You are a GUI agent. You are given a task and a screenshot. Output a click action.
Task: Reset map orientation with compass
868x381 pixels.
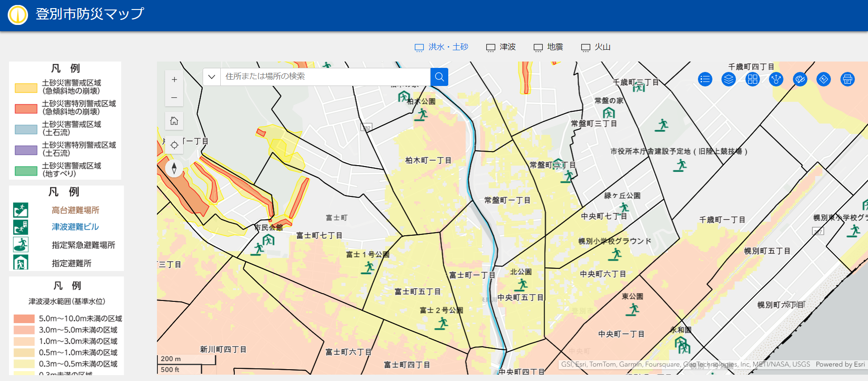pyautogui.click(x=174, y=168)
